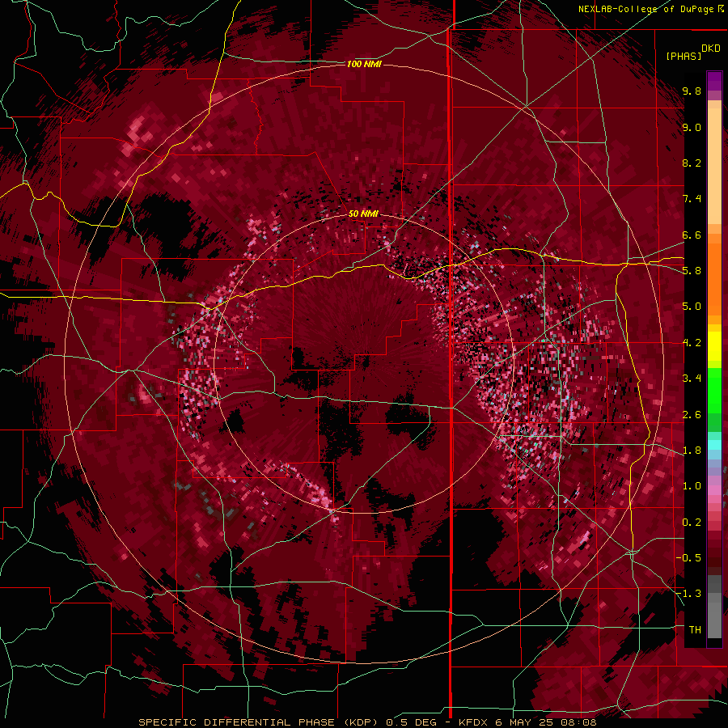728x728 pixels.
Task: Click the 9.8 value on color scale
Action: point(692,91)
